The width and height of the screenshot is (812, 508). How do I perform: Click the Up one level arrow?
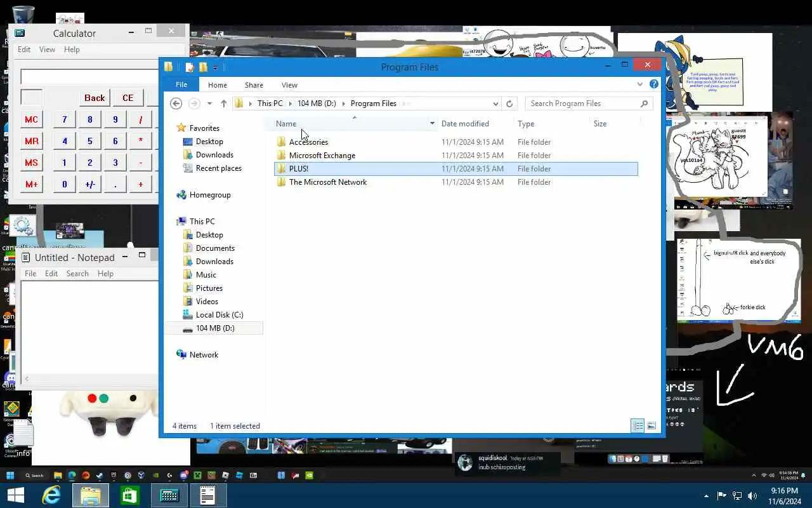point(223,104)
